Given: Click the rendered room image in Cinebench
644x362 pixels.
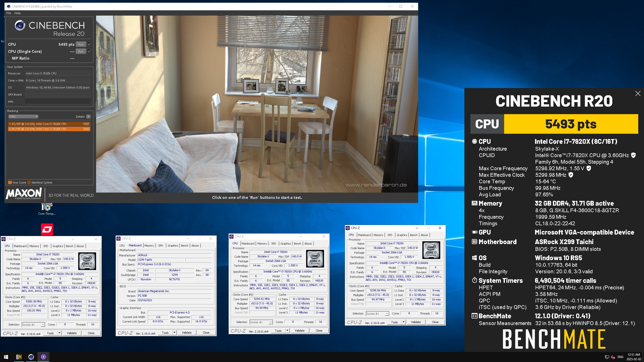Looking at the screenshot, I should (x=257, y=104).
